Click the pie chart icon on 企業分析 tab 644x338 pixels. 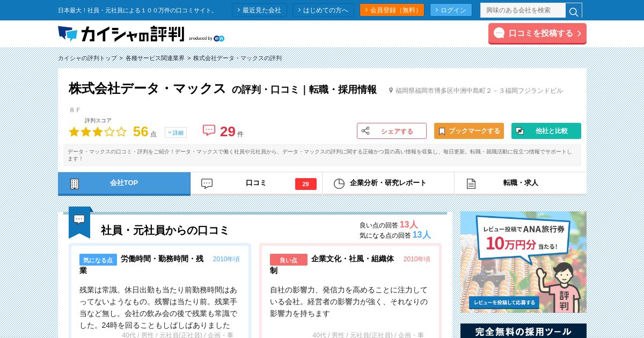tap(339, 183)
